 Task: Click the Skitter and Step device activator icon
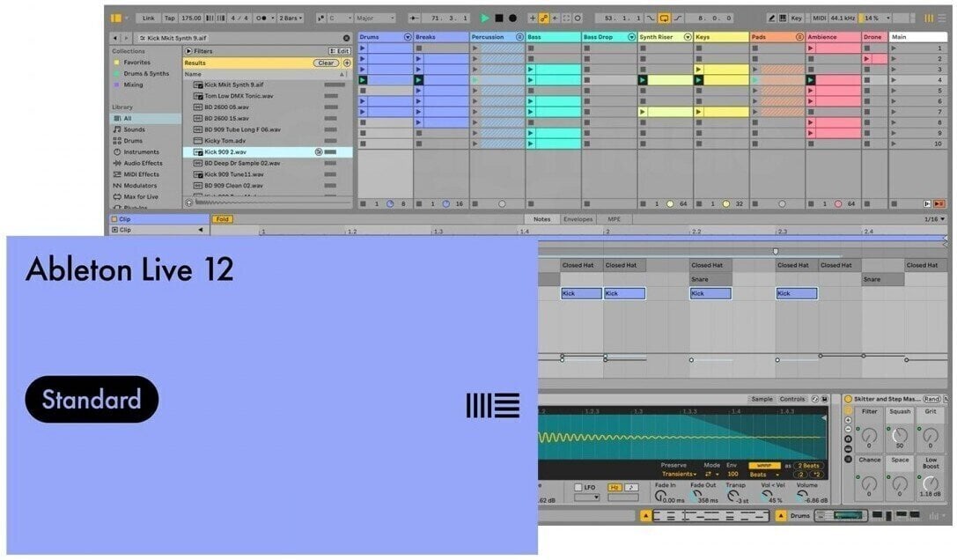coord(849,399)
